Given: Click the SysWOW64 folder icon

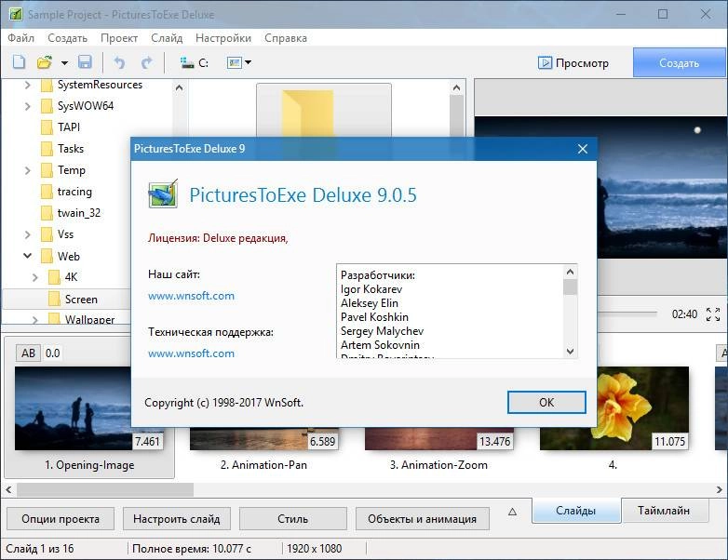Looking at the screenshot, I should [47, 106].
